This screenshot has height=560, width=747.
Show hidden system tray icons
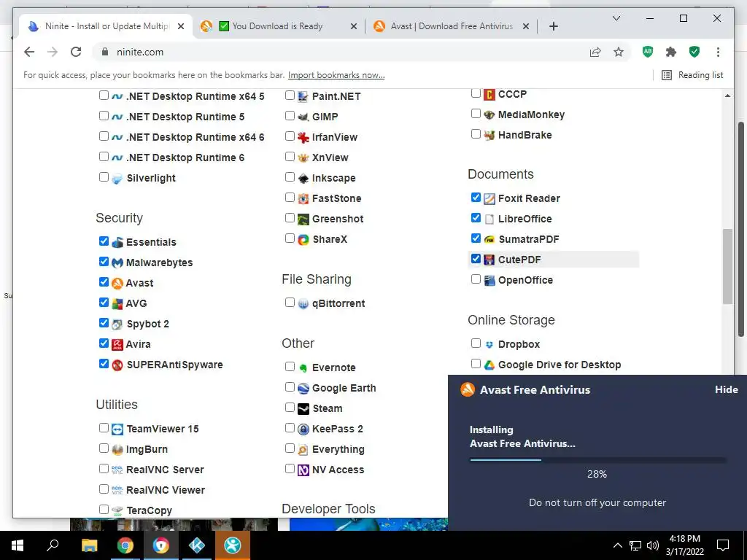(x=617, y=545)
